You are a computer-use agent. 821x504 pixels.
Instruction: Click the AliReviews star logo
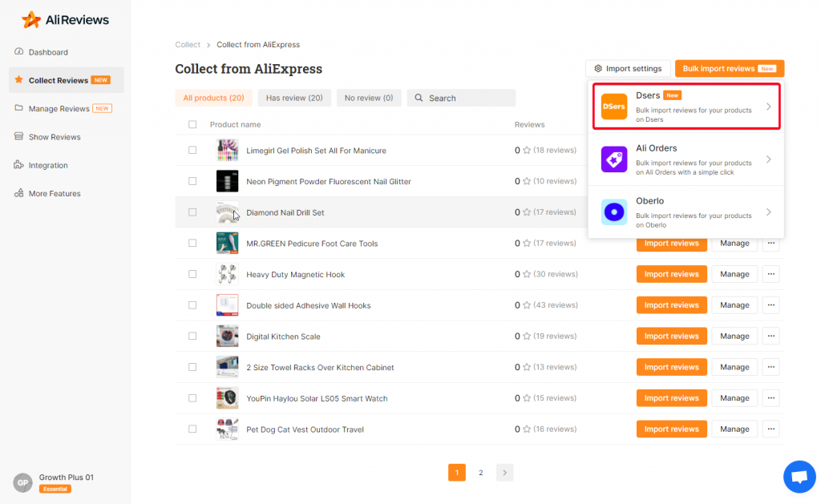tap(31, 20)
